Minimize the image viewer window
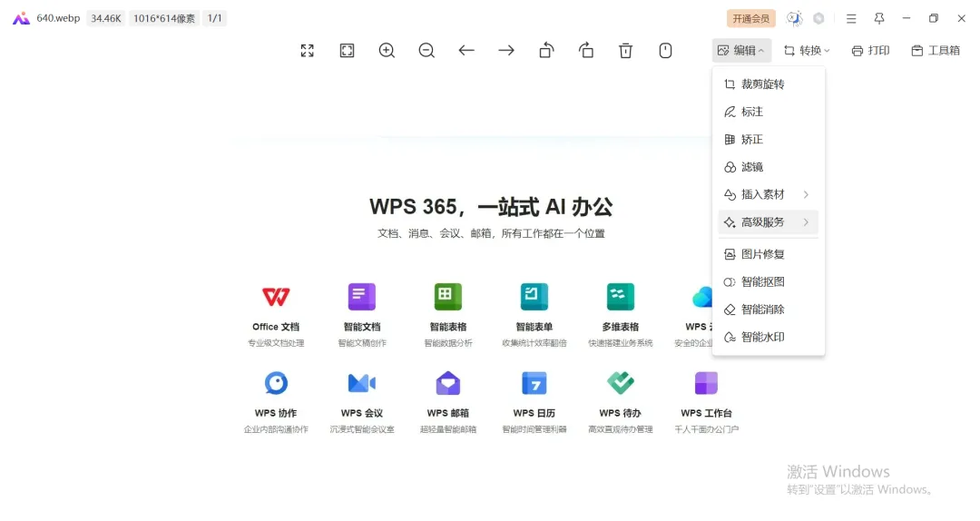The height and width of the screenshot is (521, 980). 906,19
